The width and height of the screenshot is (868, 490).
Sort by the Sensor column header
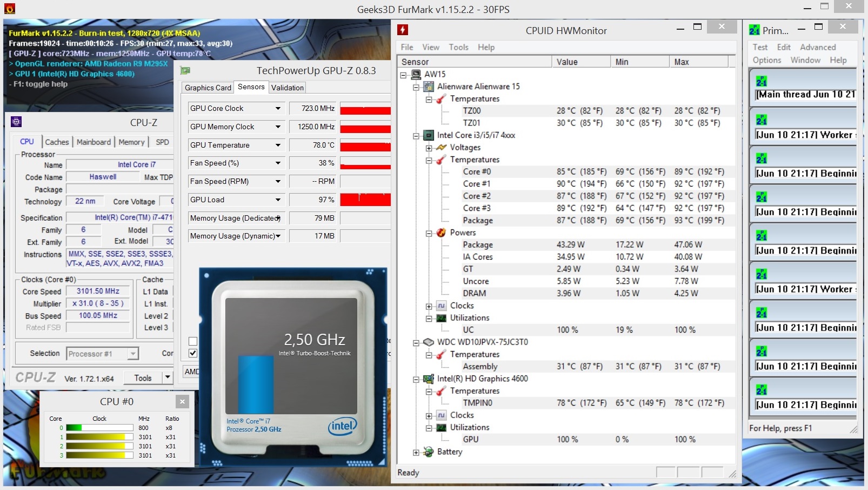(475, 62)
